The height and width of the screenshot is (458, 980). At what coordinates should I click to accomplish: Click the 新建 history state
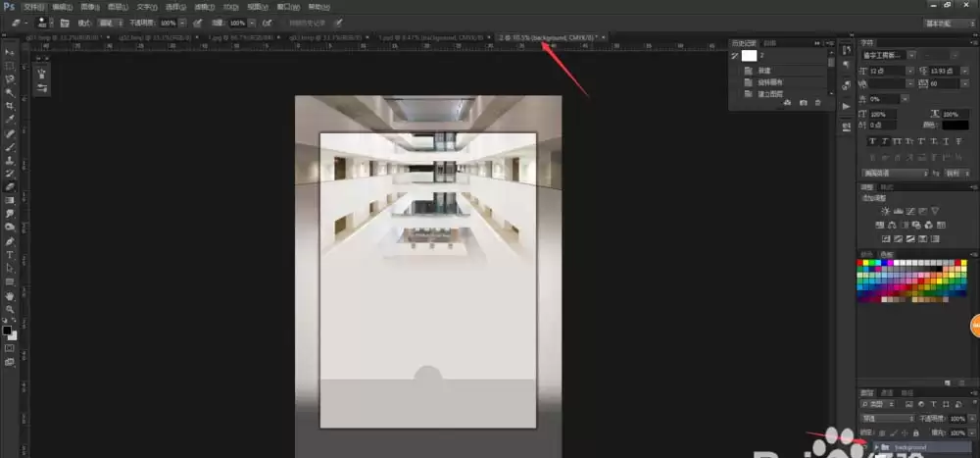click(x=765, y=71)
